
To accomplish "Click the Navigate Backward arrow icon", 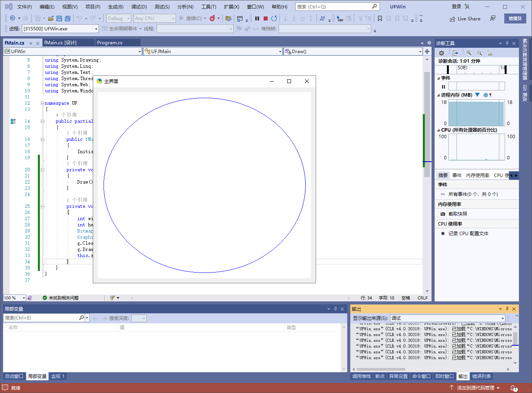I will point(13,18).
